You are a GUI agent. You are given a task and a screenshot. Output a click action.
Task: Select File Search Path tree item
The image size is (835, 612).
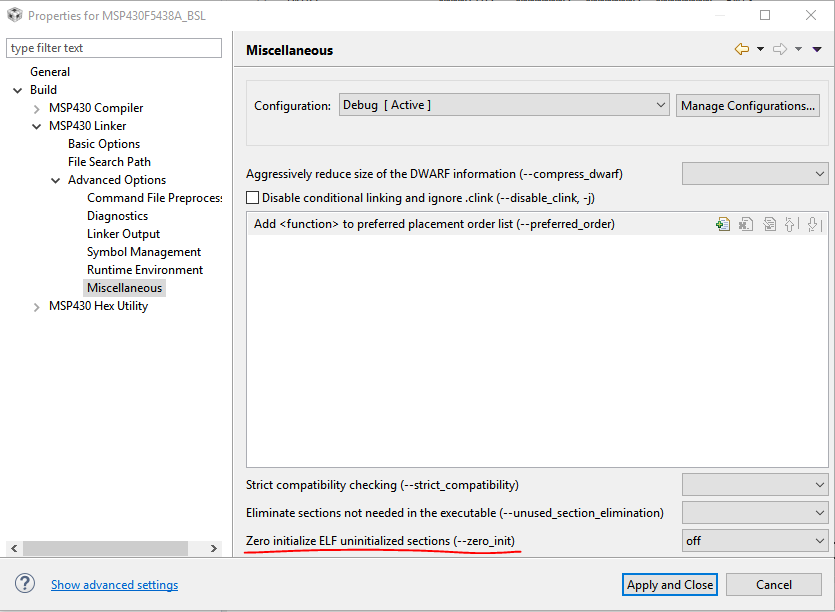109,162
